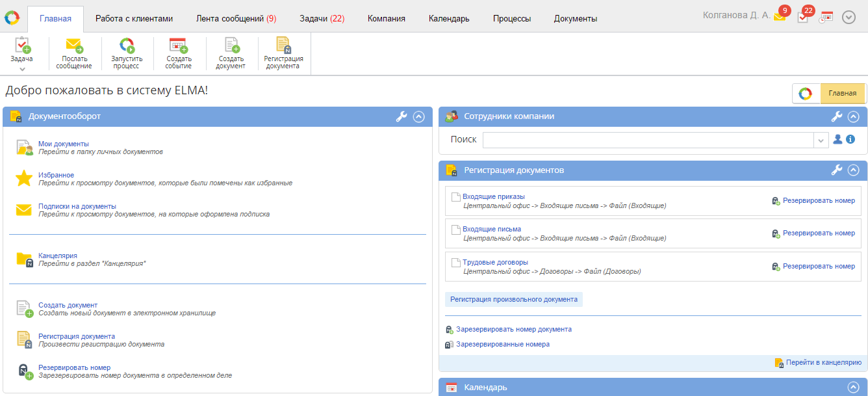The height and width of the screenshot is (396, 868).
Task: Collapse the Календарь portlet
Action: tap(854, 388)
